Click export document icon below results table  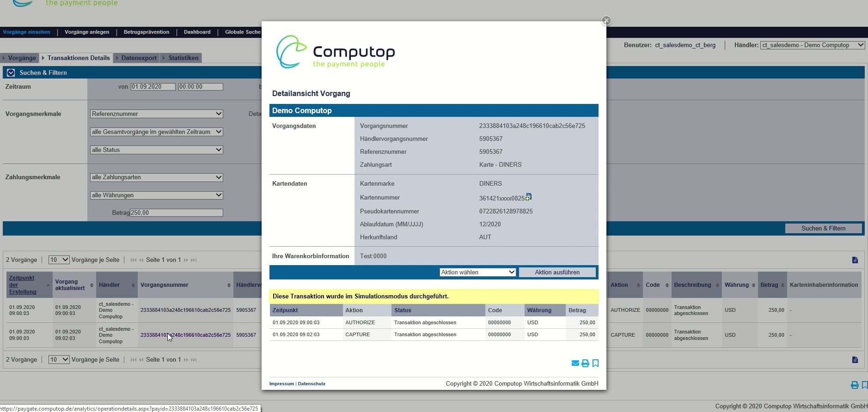coord(855,360)
